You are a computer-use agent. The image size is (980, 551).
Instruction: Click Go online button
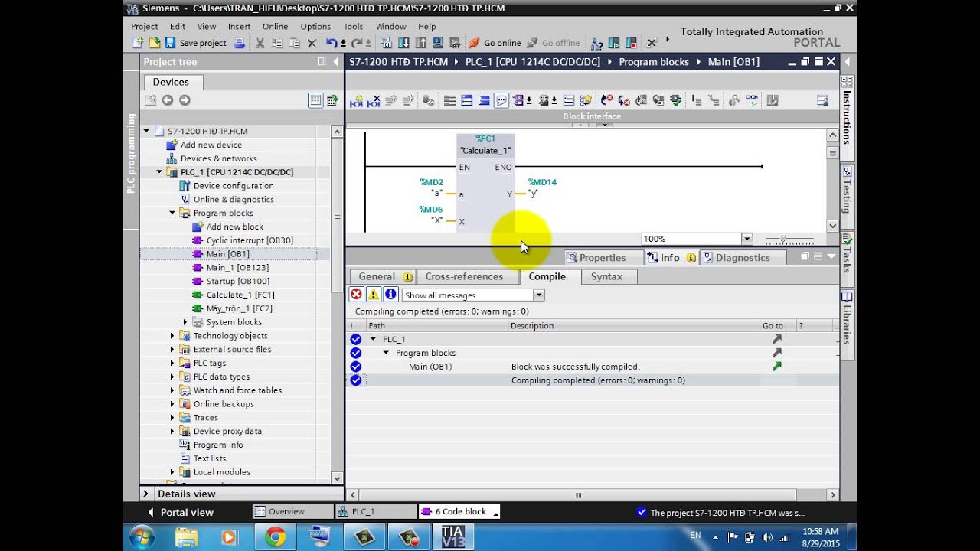coord(495,43)
